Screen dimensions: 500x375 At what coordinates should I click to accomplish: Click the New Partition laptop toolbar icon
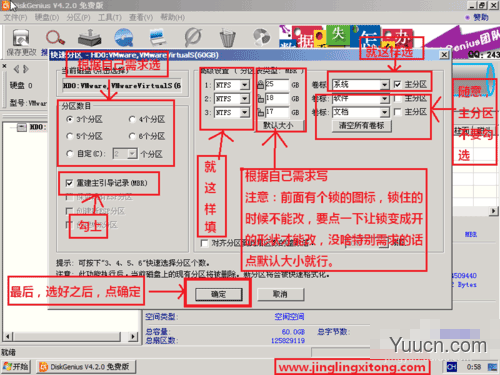point(158,37)
